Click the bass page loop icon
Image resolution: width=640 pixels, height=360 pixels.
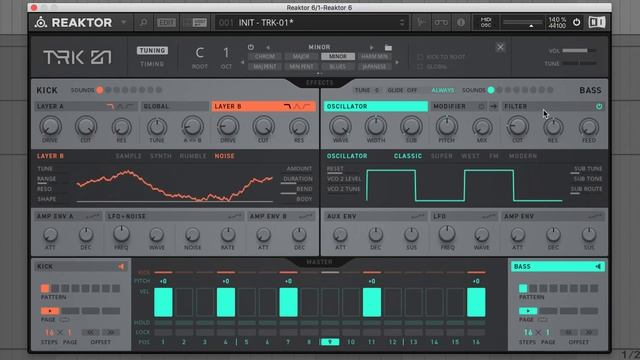point(542,320)
